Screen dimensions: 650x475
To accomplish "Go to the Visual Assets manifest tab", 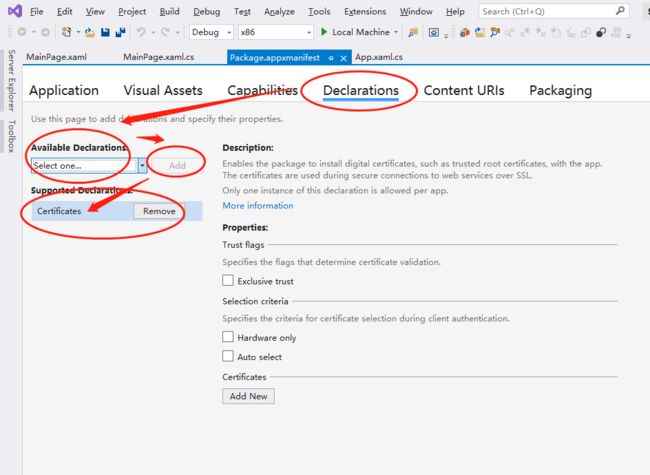I will coord(163,90).
